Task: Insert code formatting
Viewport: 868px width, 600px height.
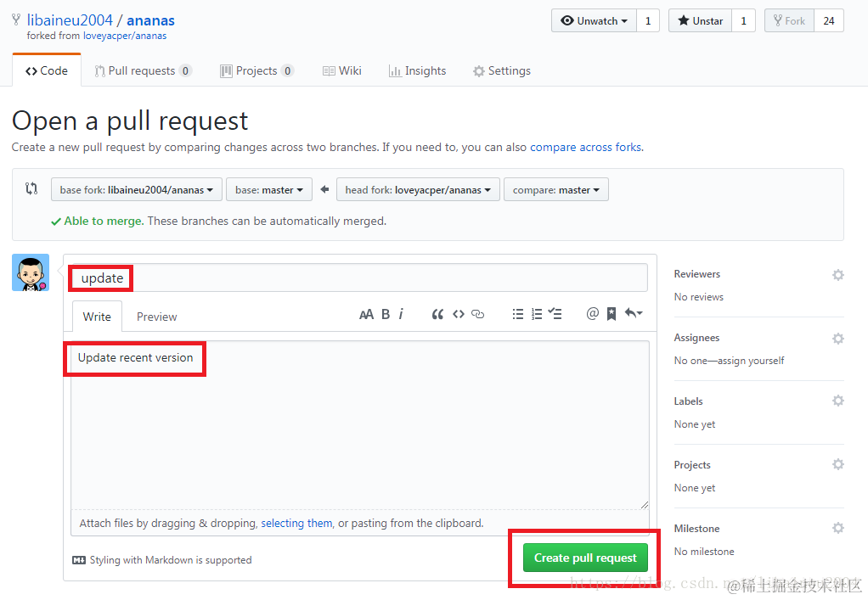Action: point(459,314)
